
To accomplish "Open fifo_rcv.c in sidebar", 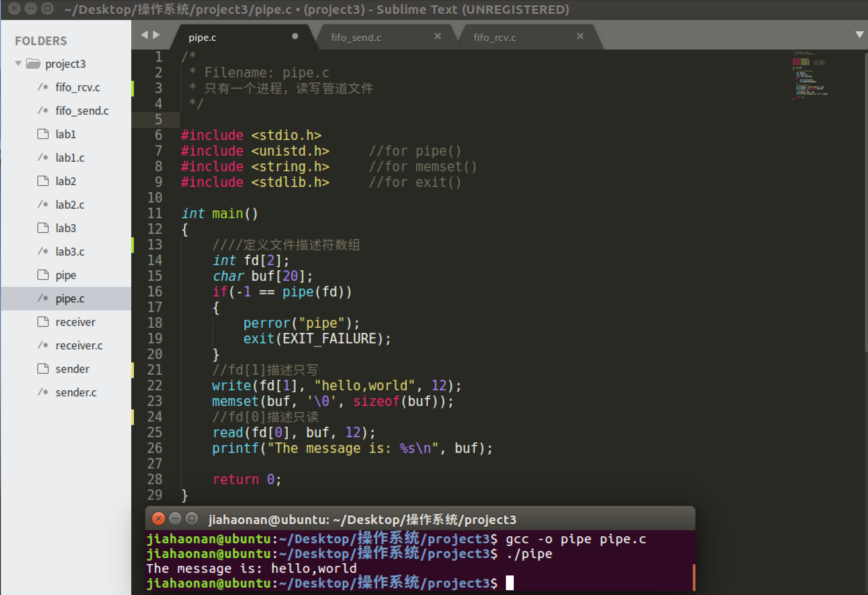I will [x=77, y=87].
